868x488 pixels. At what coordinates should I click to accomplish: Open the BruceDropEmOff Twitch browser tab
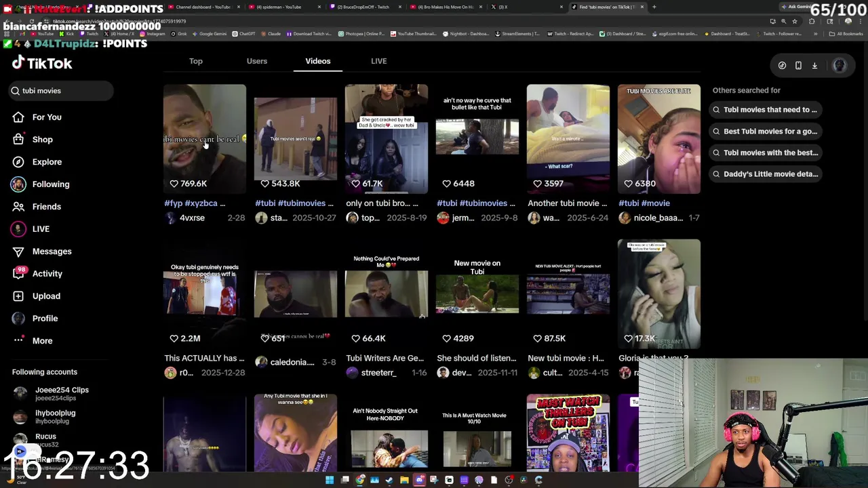pos(365,7)
